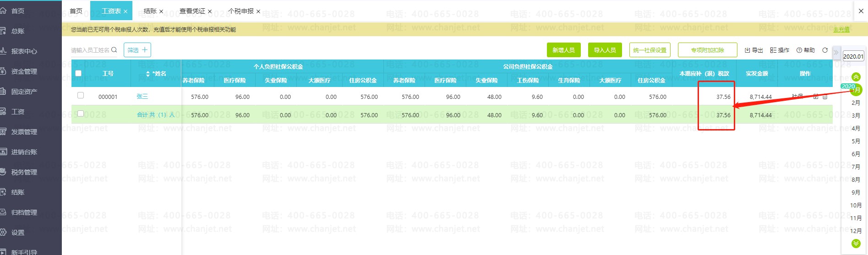Image resolution: width=868 pixels, height=255 pixels.
Task: Close the panel with top-right X
Action: click(x=861, y=11)
